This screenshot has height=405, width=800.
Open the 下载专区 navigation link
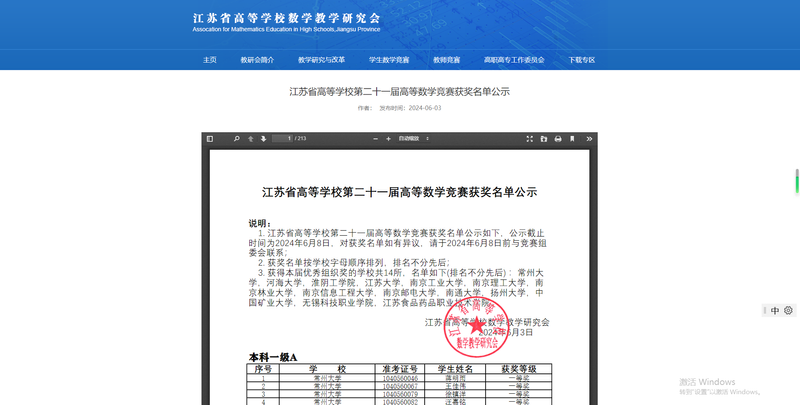point(582,60)
